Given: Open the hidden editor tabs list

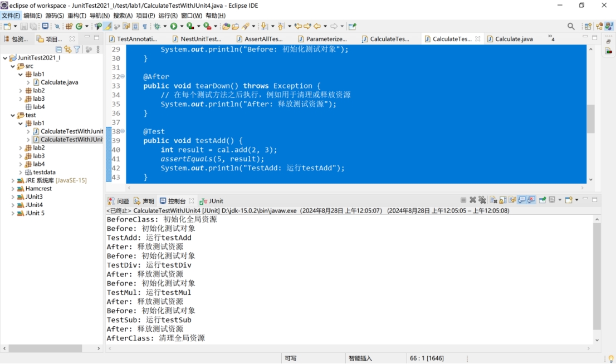Looking at the screenshot, I should pos(551,38).
